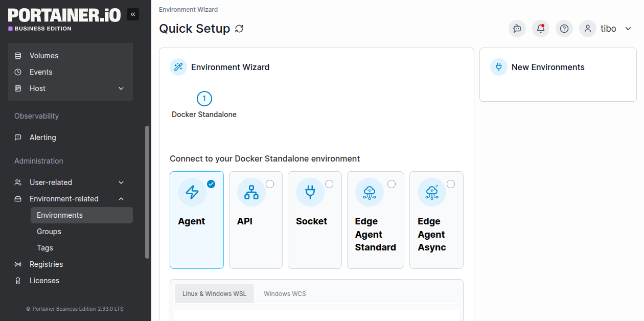Collapse the Environment-related chevron
Viewport: 644px width, 321px height.
coord(121,199)
